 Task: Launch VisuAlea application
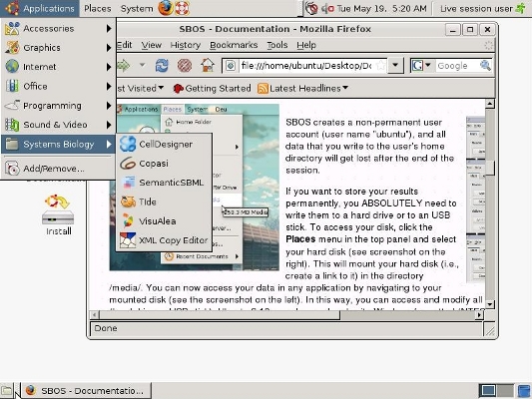[164, 221]
